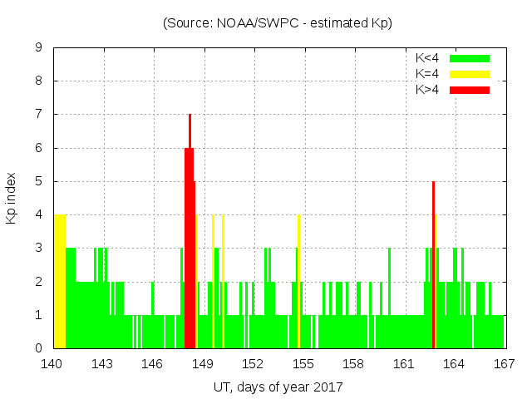This screenshot has height=399, width=532.
Task: Click the 'Kp index' y-axis label
Action: coord(12,198)
